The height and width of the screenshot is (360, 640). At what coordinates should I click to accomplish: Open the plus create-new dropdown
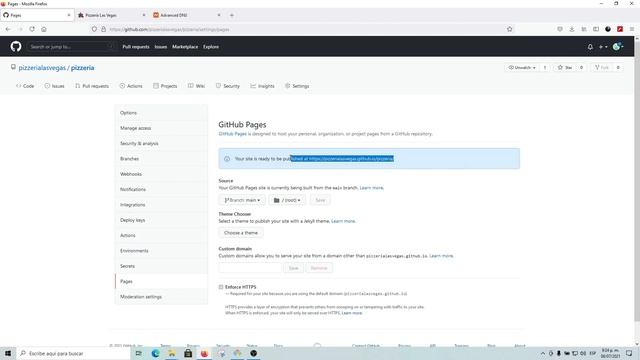pyautogui.click(x=603, y=47)
